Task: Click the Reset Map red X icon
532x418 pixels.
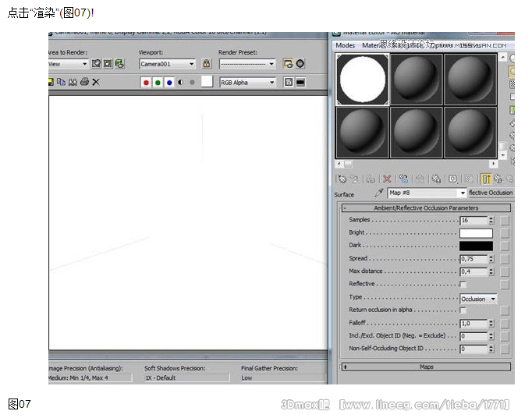Action: 387,179
